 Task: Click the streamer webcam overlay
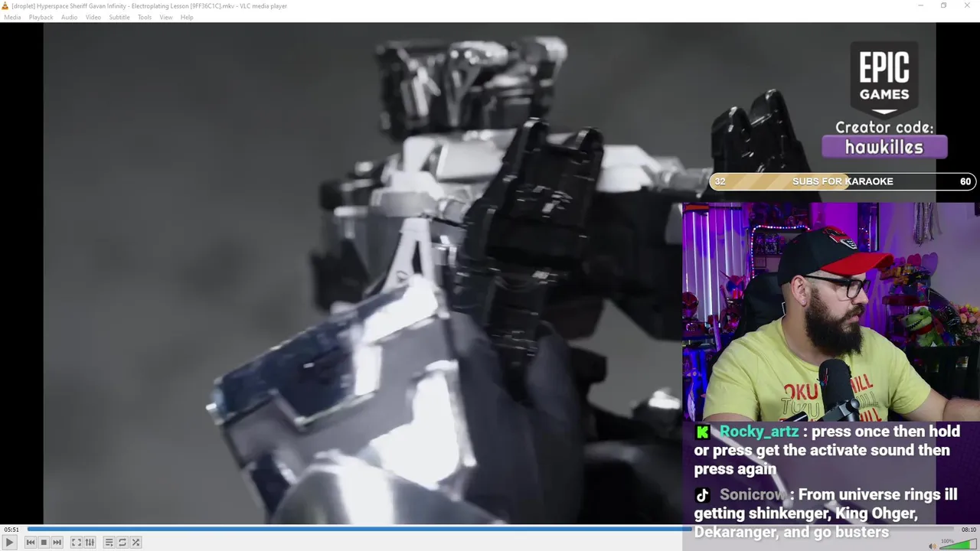(x=831, y=312)
